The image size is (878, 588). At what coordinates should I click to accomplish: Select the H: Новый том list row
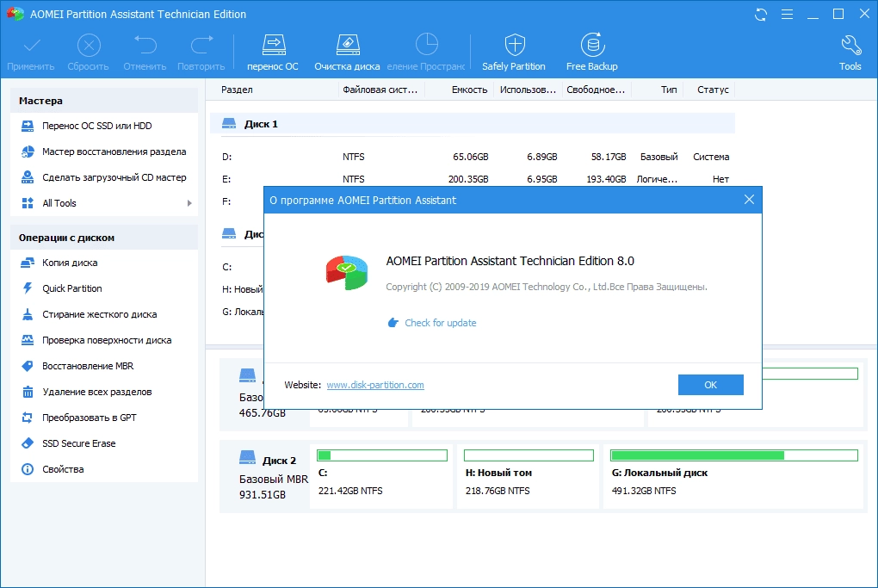click(x=242, y=289)
